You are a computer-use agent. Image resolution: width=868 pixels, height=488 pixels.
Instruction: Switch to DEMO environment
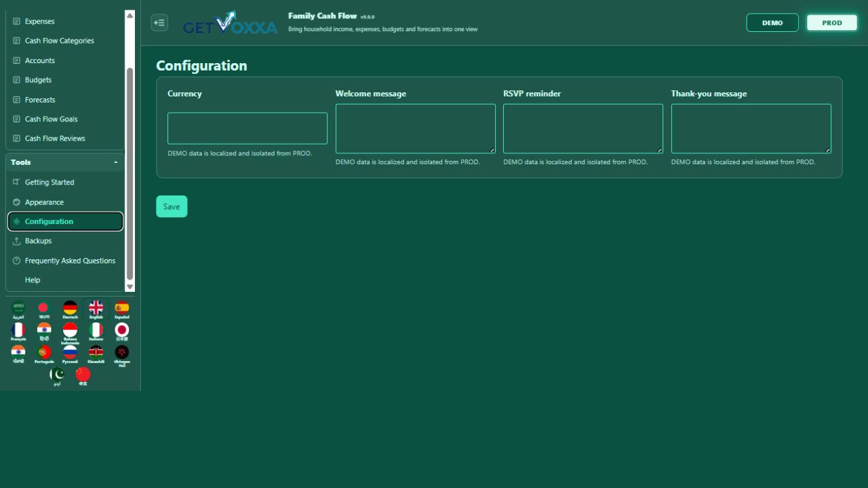[772, 22]
